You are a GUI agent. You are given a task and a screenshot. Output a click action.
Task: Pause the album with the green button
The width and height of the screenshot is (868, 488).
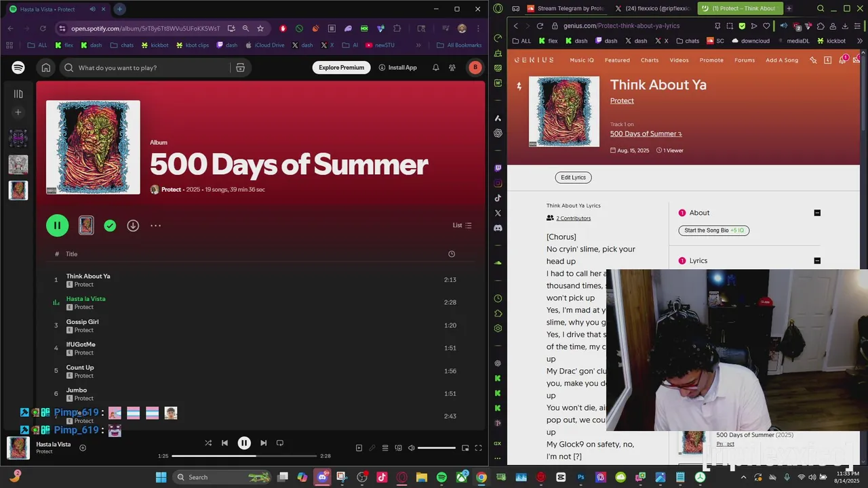tap(57, 226)
